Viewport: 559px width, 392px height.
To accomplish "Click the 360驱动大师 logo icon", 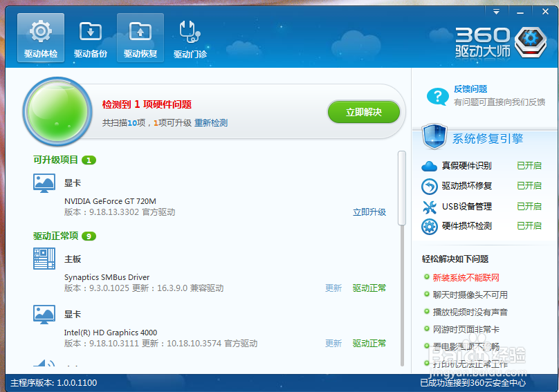I will (531, 42).
